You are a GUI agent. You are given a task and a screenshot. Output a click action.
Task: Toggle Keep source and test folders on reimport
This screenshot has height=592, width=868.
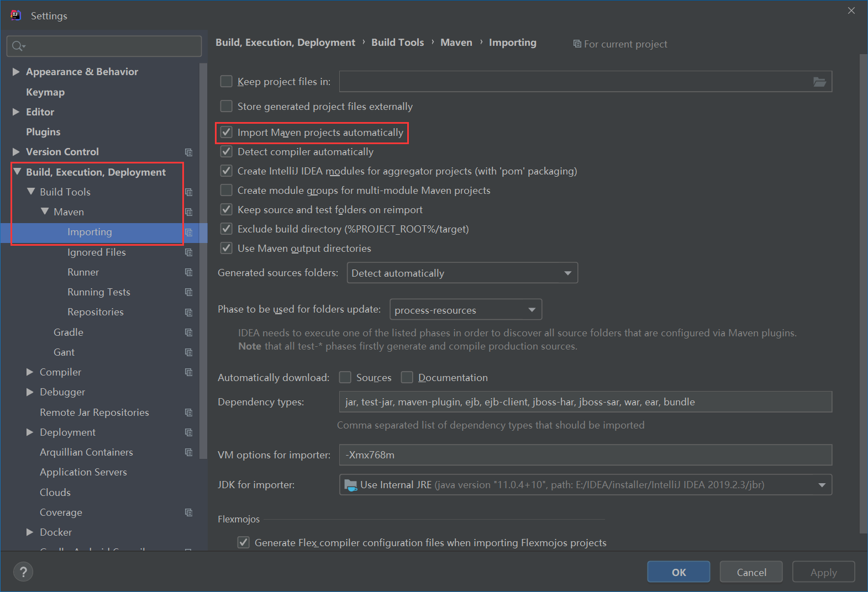tap(226, 209)
